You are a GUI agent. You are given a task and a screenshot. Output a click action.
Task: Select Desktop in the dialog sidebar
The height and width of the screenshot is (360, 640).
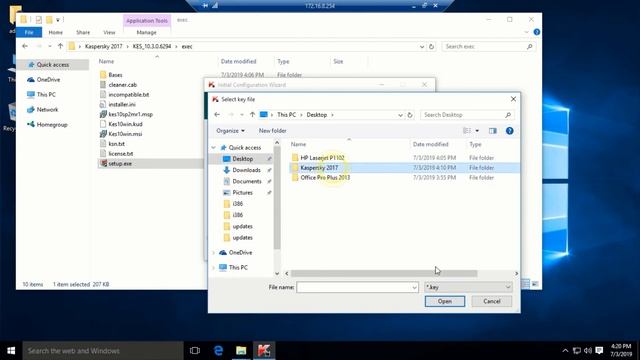(242, 159)
